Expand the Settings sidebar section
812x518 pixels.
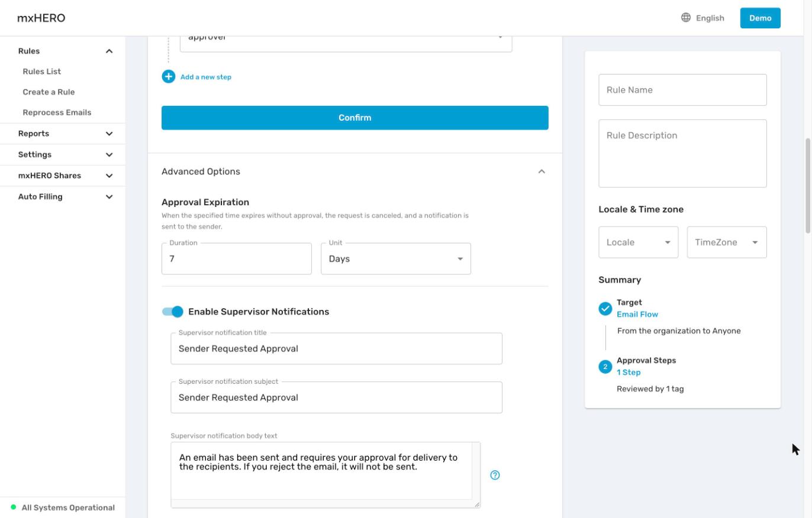[109, 155]
